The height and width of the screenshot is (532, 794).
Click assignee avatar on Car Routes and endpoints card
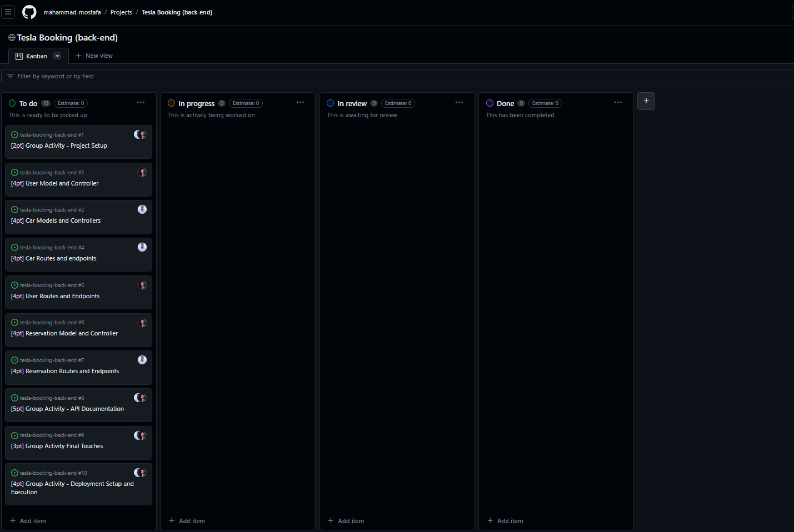[x=142, y=247]
